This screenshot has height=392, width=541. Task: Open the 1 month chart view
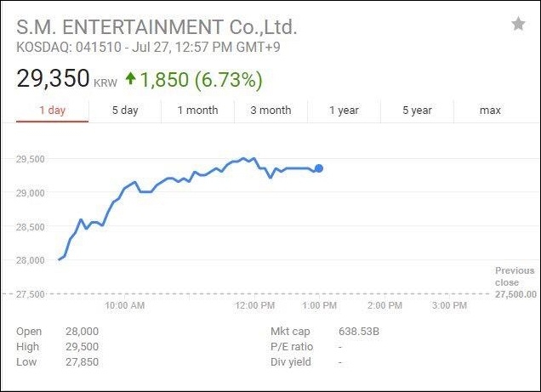[x=197, y=111]
